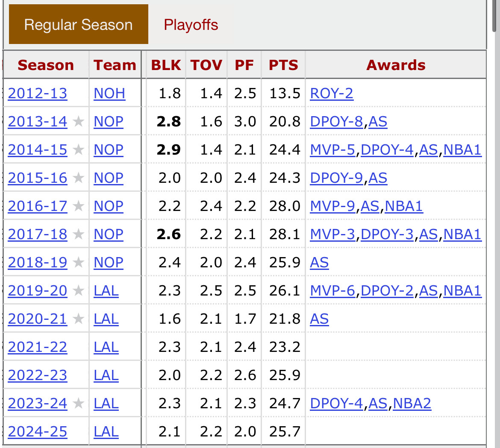500x448 pixels.
Task: Click the star icon beside 2018-19 season
Action: pyautogui.click(x=78, y=263)
